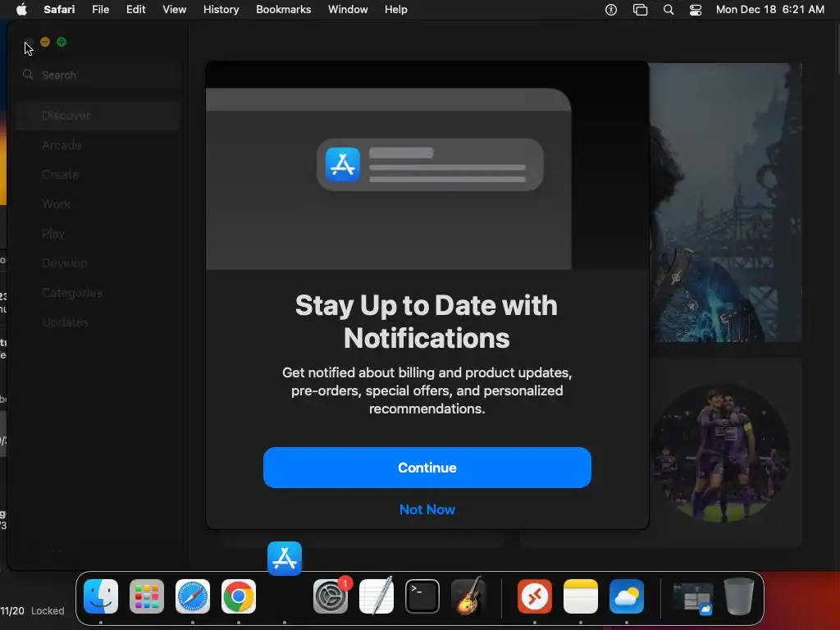This screenshot has width=840, height=630.
Task: Open the Safari menu
Action: point(59,10)
